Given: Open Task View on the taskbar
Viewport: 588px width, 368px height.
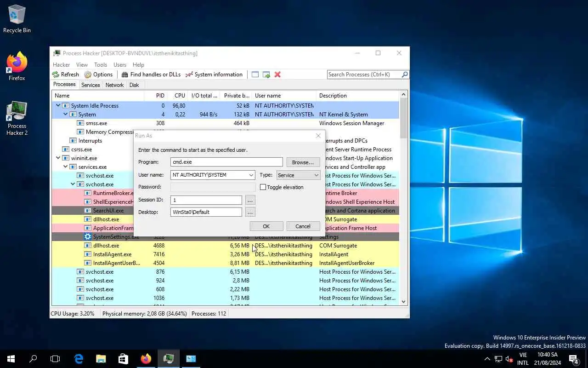Looking at the screenshot, I should (55, 359).
